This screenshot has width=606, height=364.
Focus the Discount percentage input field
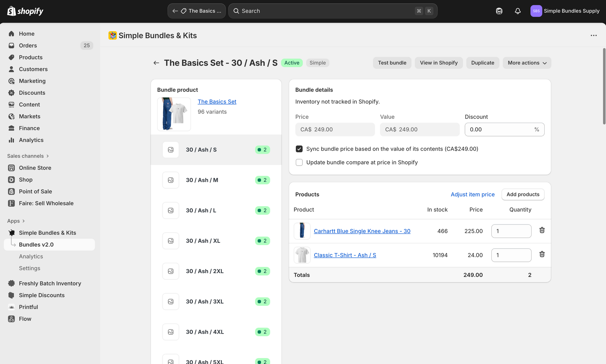point(504,130)
